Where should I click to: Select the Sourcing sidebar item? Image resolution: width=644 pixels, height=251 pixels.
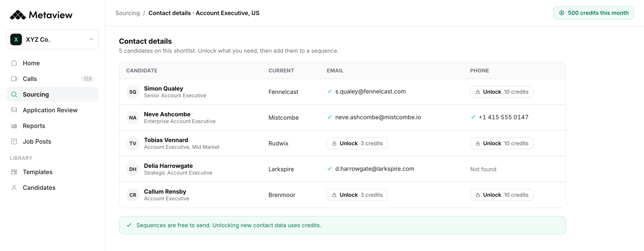(52, 95)
